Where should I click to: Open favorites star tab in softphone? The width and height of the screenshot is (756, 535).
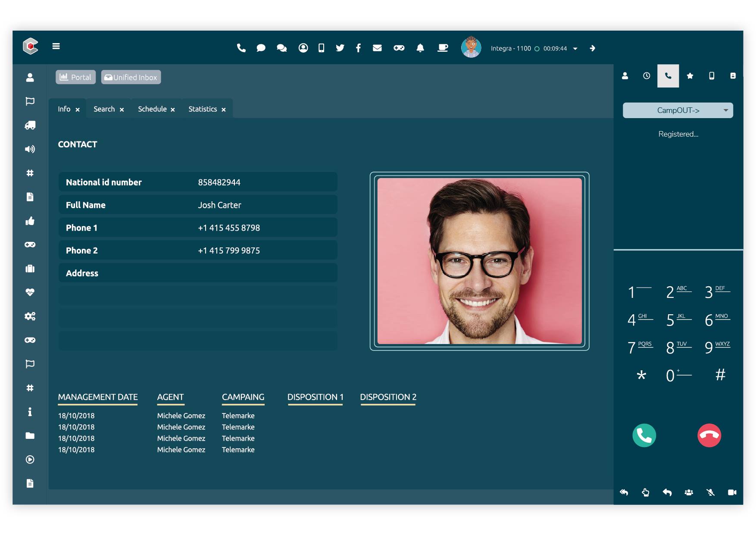coord(690,76)
